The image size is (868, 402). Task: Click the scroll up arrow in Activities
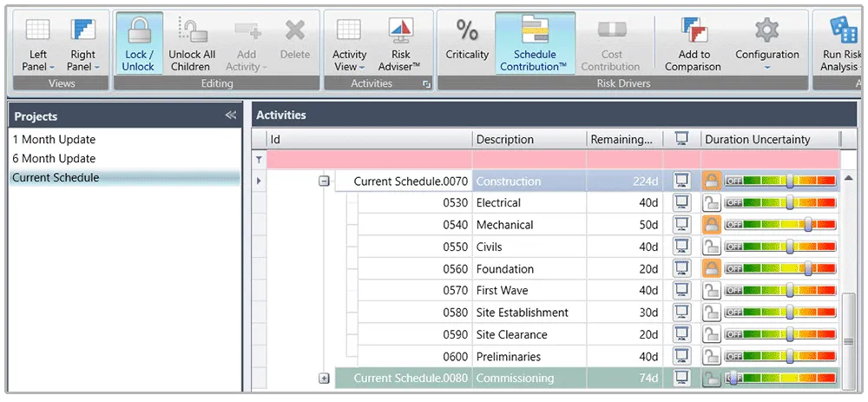click(x=848, y=178)
